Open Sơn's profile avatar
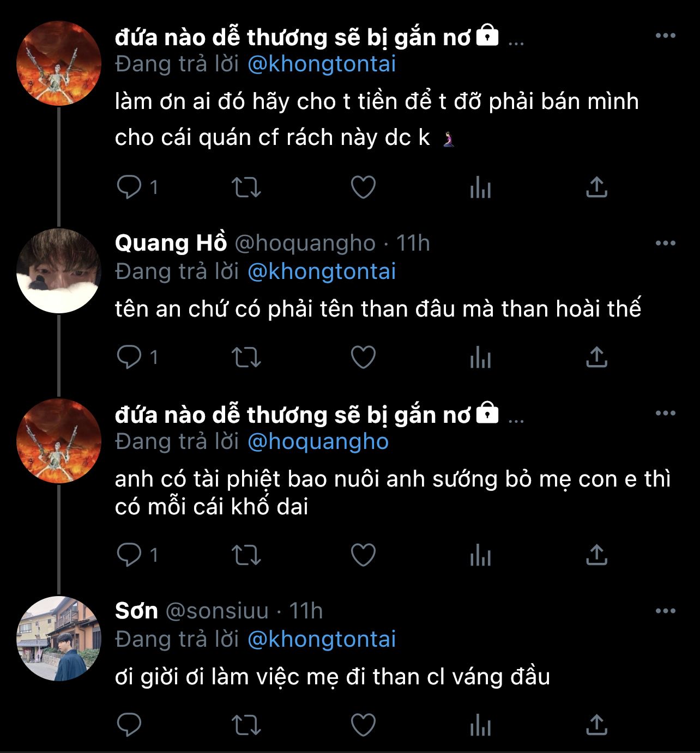 pyautogui.click(x=59, y=639)
